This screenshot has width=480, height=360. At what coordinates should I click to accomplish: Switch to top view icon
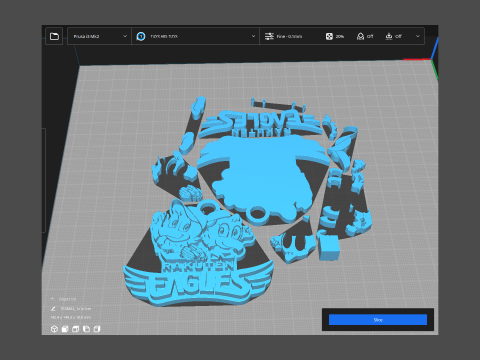(x=76, y=329)
